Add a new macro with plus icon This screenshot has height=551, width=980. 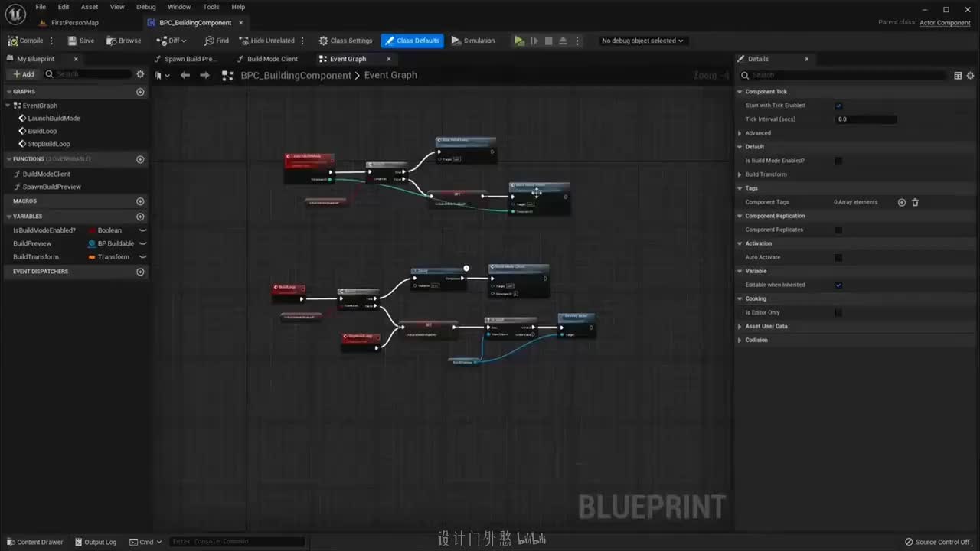coord(140,201)
